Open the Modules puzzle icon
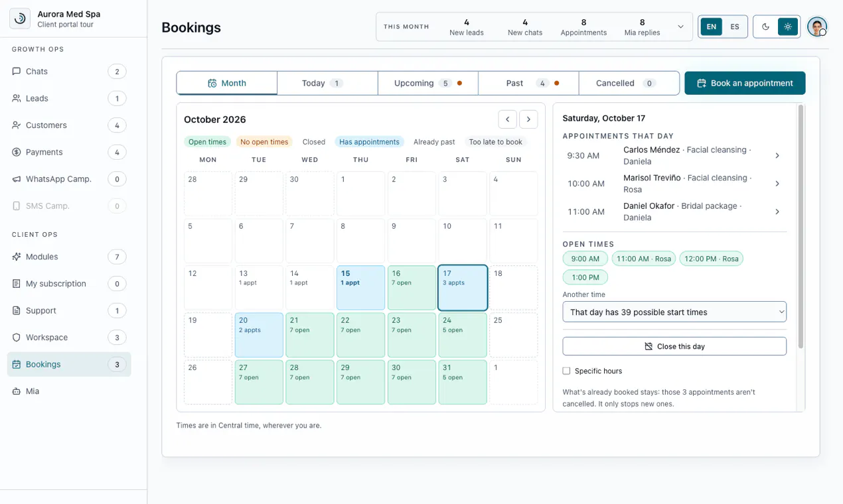843x504 pixels. pyautogui.click(x=17, y=257)
